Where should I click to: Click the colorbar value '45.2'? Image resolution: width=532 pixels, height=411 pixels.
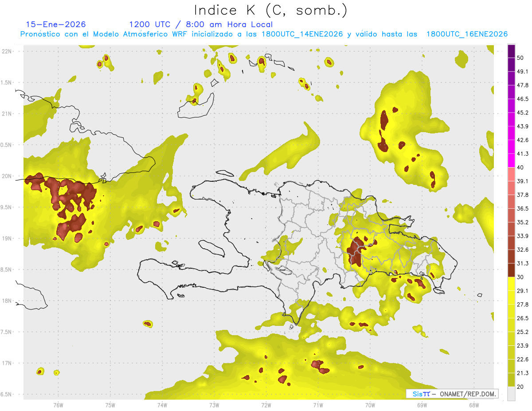[x=523, y=113]
